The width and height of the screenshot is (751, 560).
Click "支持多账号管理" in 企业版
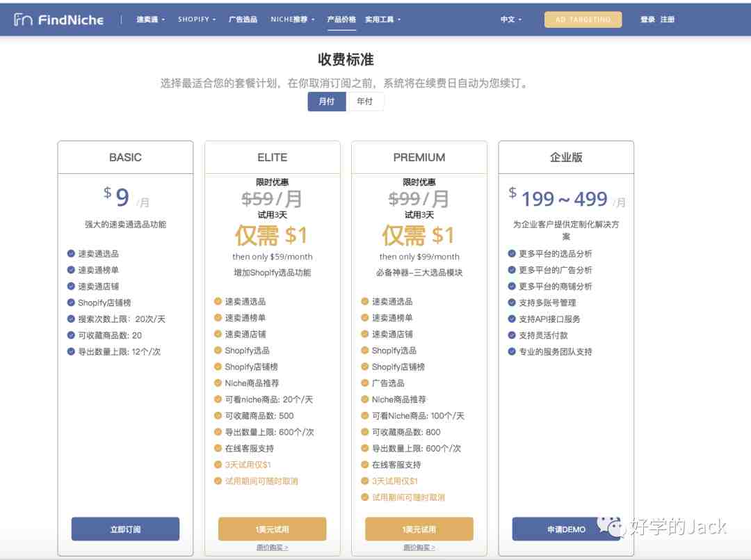pos(547,303)
